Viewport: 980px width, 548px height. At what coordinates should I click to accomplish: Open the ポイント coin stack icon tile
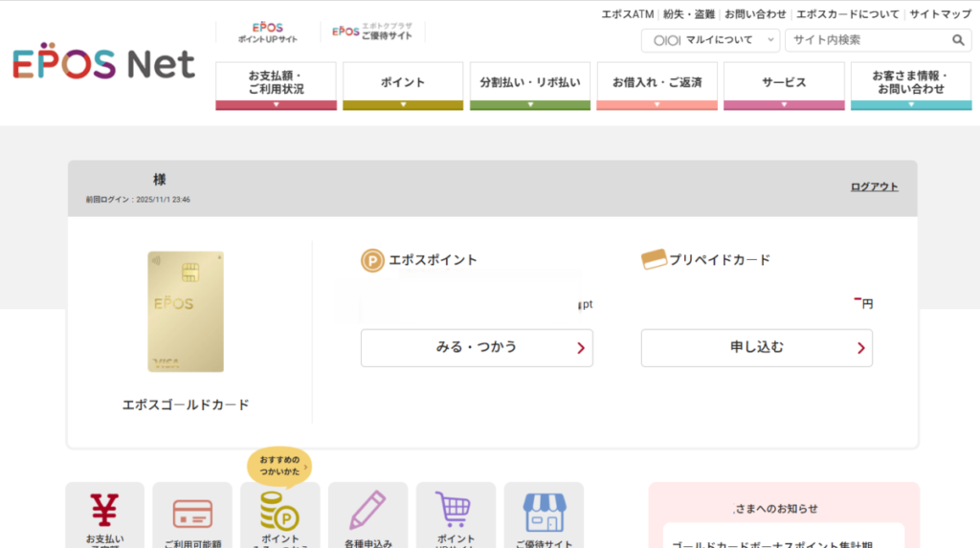pos(280,516)
